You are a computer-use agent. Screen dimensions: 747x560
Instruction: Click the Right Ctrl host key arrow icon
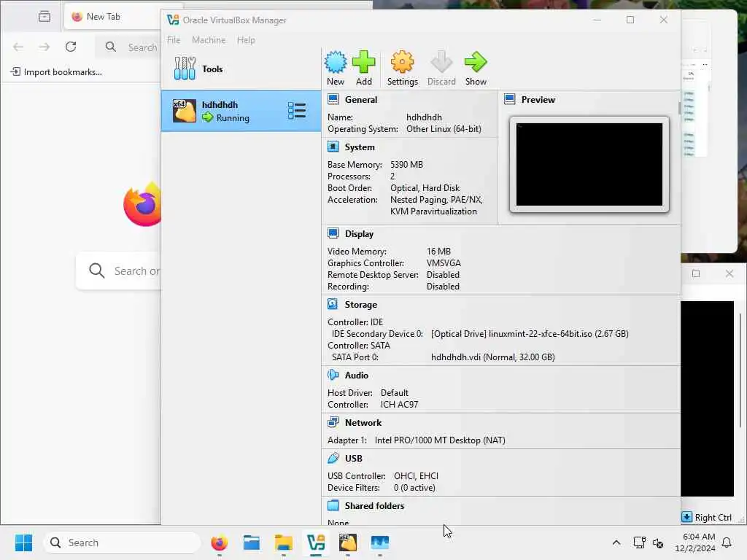[686, 517]
